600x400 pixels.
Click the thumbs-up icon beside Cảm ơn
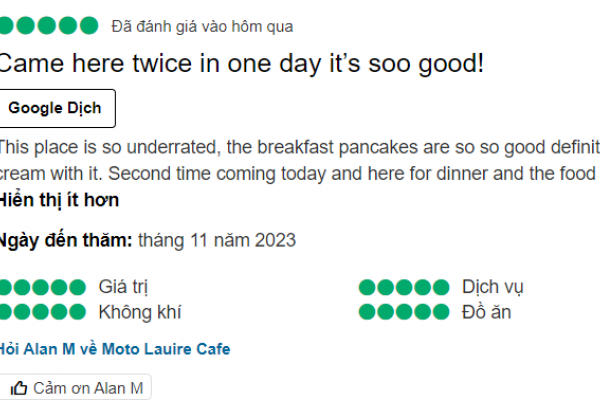click(19, 388)
